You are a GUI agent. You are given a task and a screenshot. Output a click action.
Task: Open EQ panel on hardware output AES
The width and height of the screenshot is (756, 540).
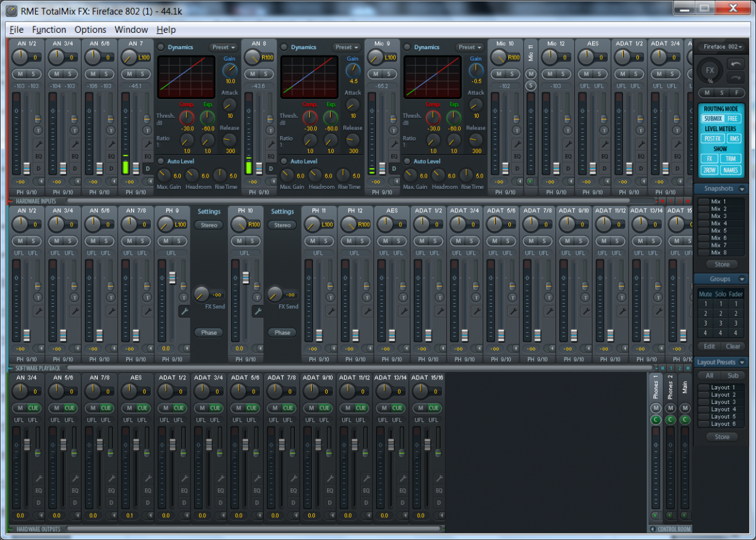tap(148, 490)
